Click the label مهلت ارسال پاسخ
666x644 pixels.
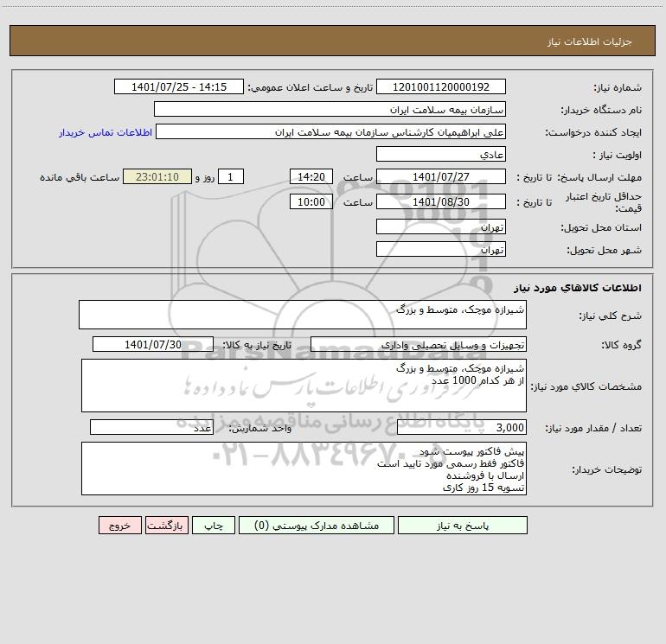(x=599, y=177)
